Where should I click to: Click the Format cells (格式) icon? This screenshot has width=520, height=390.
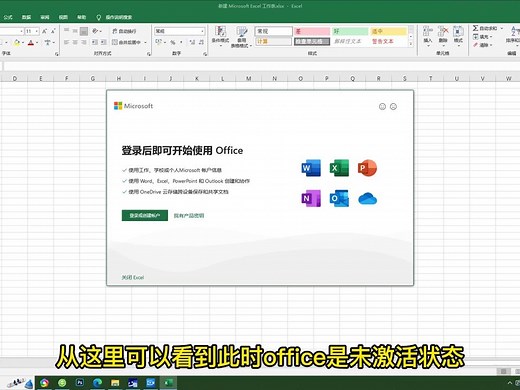coord(458,35)
